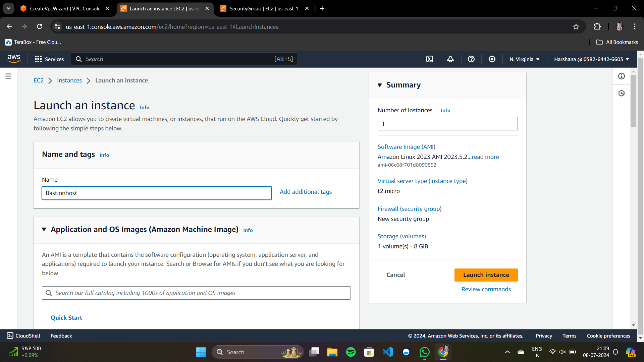Switch to the CreateVpcWizard browser tab
The image size is (644, 362).
[65, 8]
